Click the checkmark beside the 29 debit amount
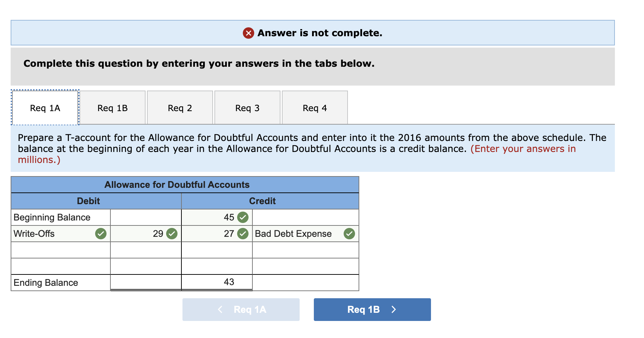The width and height of the screenshot is (644, 338). click(x=171, y=234)
